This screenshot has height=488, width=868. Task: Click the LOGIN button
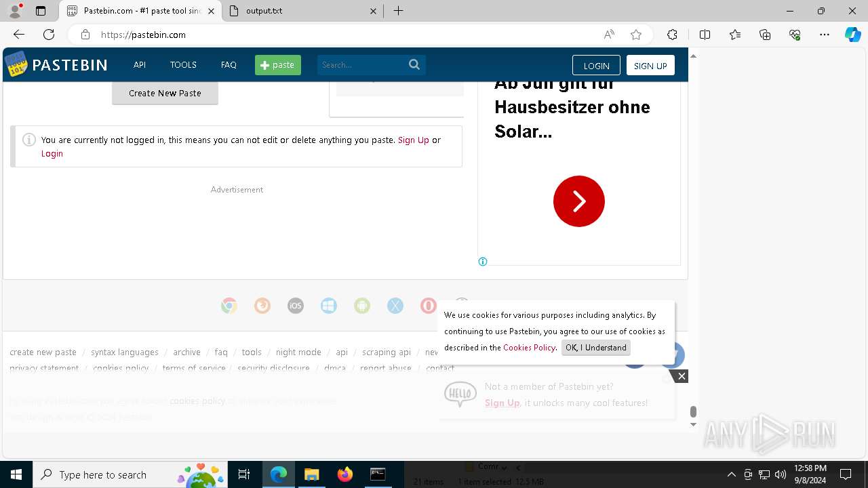coord(596,65)
